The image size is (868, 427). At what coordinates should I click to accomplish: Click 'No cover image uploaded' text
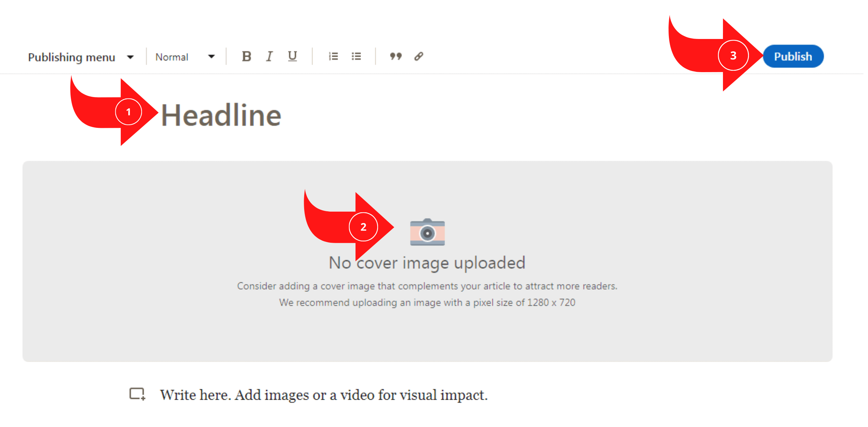point(427,263)
